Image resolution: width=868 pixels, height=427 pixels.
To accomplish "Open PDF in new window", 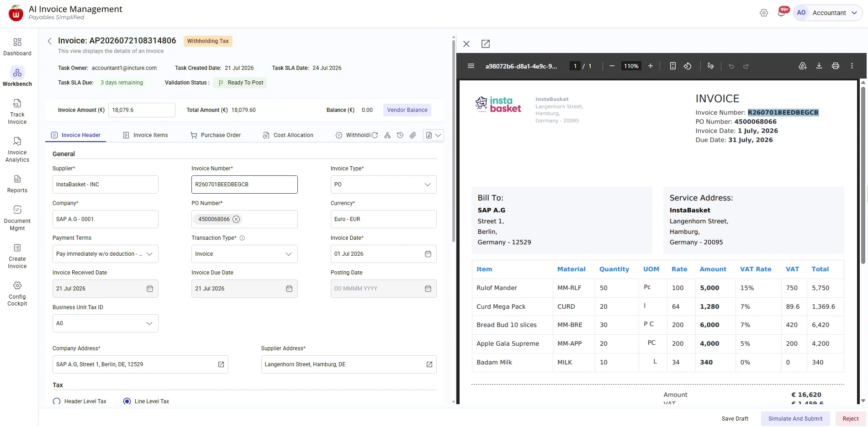I will (486, 44).
